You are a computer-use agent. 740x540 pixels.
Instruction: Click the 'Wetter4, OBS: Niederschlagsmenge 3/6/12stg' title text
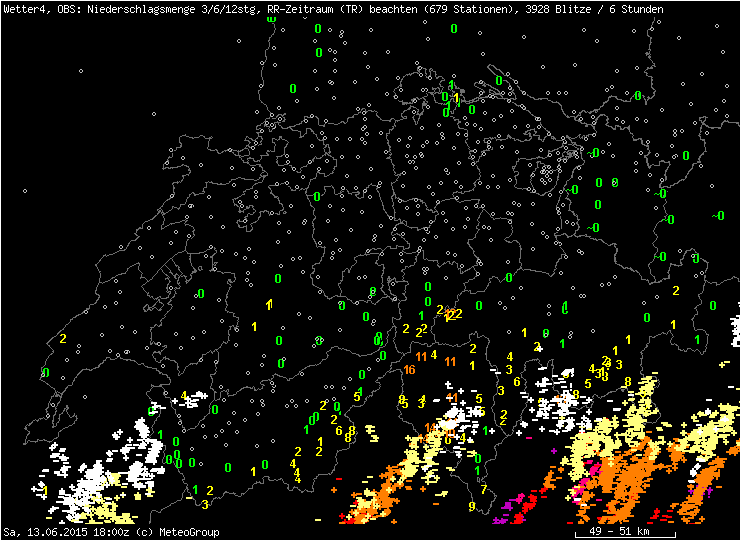click(131, 9)
